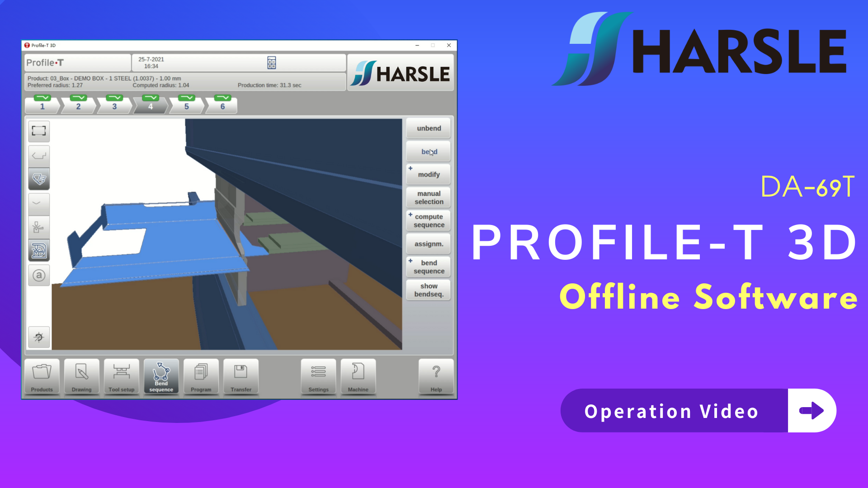Toggle step 6 bend sequence
The width and height of the screenshot is (868, 488).
[224, 106]
